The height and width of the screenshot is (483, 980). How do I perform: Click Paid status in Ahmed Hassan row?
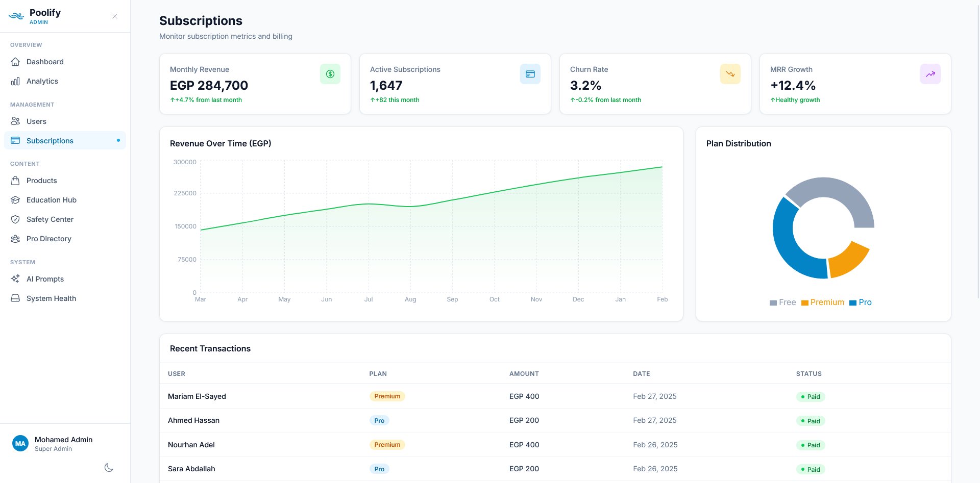click(x=811, y=421)
